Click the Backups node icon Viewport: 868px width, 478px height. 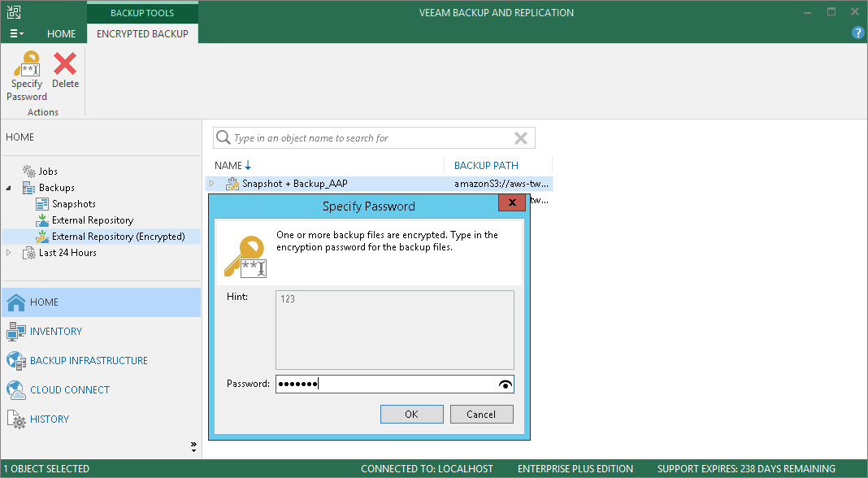(x=28, y=188)
